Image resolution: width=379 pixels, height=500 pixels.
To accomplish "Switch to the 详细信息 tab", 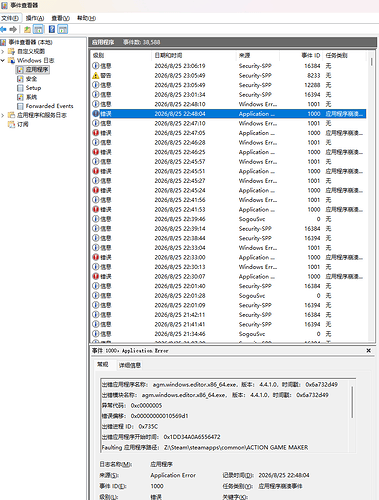I will [x=130, y=365].
